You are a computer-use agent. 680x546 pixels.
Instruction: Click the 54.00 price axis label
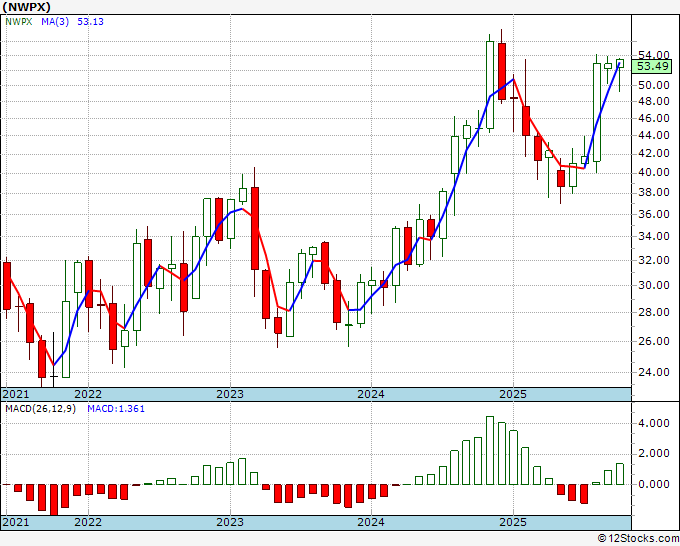(x=654, y=55)
